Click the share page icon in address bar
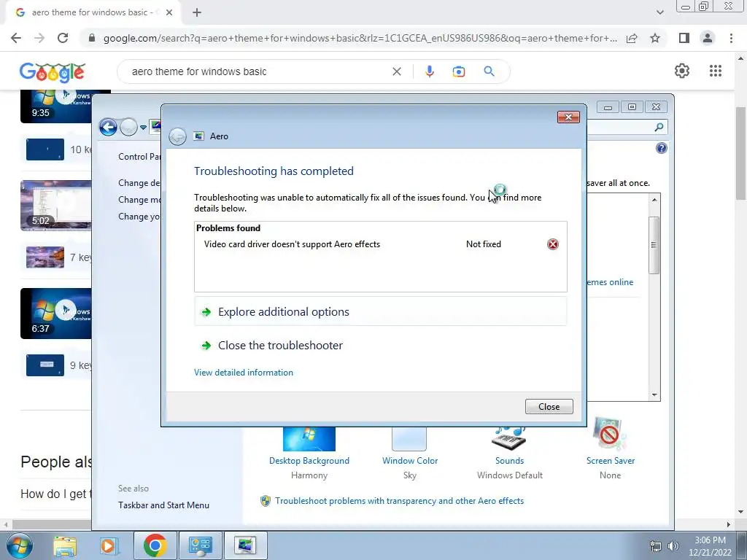Screen dimensions: 747x560 632,38
